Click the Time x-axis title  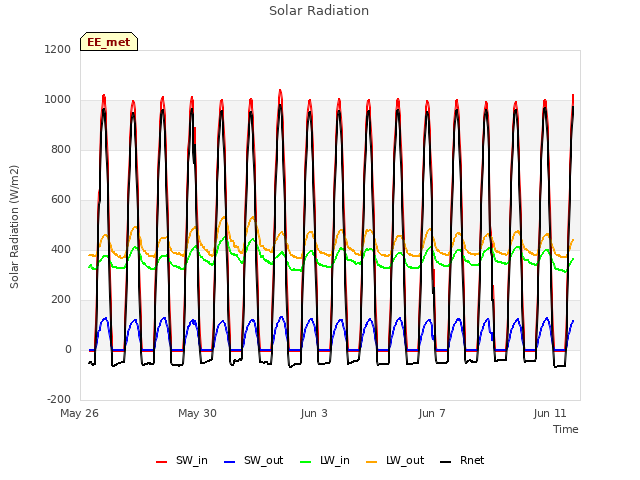point(566,429)
